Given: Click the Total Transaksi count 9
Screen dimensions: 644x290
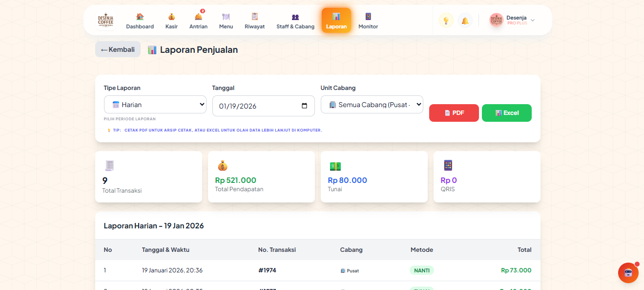Looking at the screenshot, I should click(x=105, y=180).
